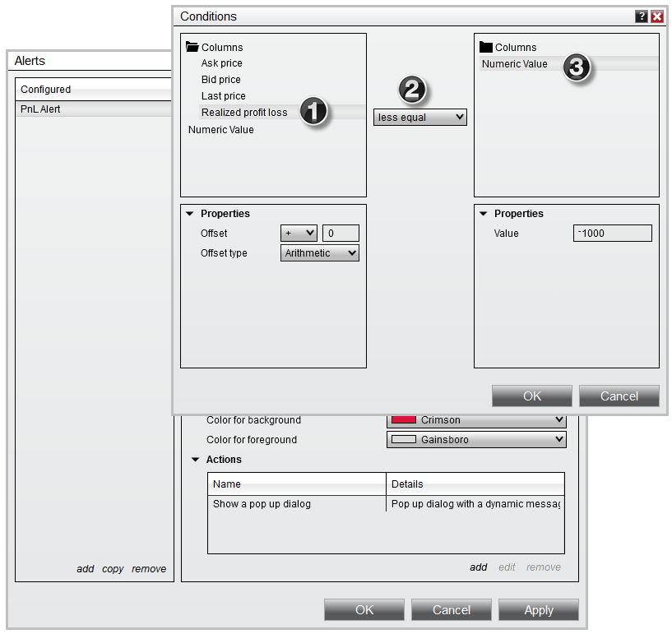Collapse the right Properties section
The image size is (672, 634).
pyautogui.click(x=484, y=214)
